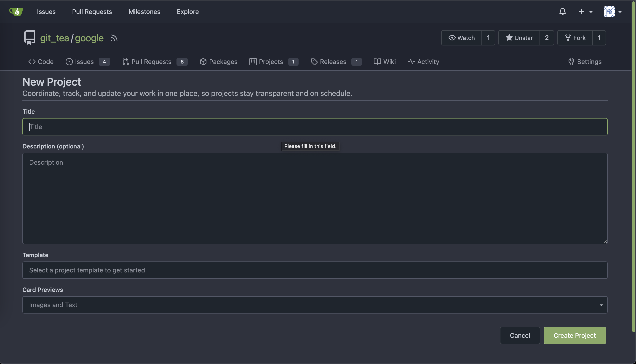Viewport: 636px width, 364px height.
Task: Click the repository RSS feed icon
Action: point(114,38)
